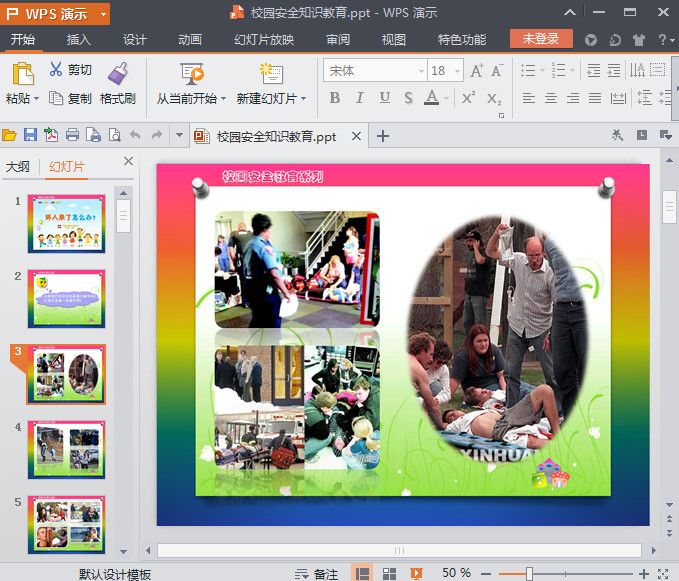Viewport: 679px width, 581px height.
Task: Select slide 4 thumbnail
Action: coord(66,449)
